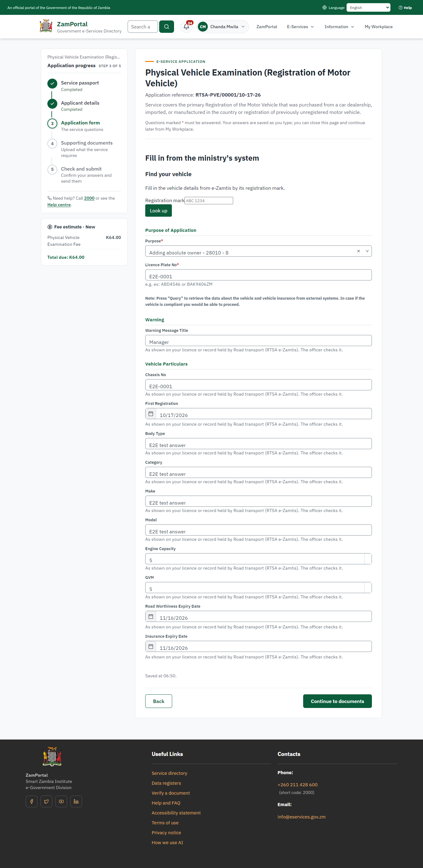Open the Language dropdown
Viewport: 423px width, 868px height.
coord(368,7)
